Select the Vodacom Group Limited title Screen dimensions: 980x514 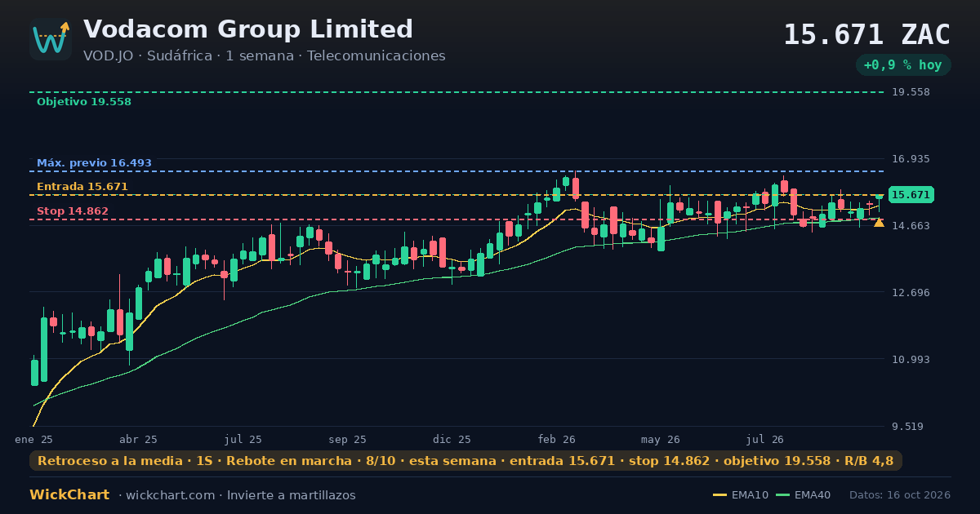[248, 29]
